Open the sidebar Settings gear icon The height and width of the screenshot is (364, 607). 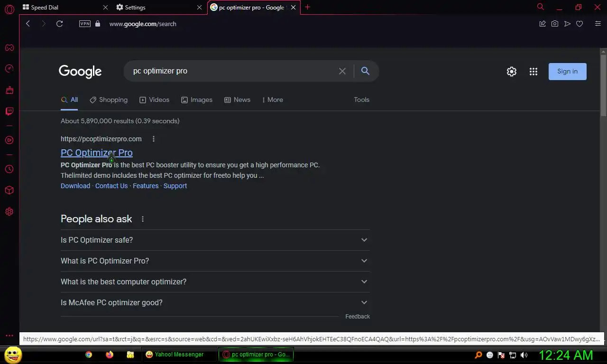9,211
